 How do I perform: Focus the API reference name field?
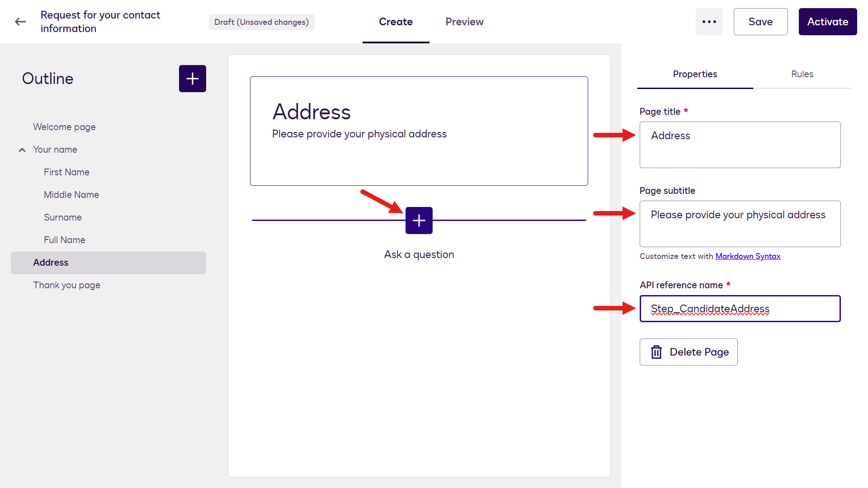pyautogui.click(x=740, y=309)
